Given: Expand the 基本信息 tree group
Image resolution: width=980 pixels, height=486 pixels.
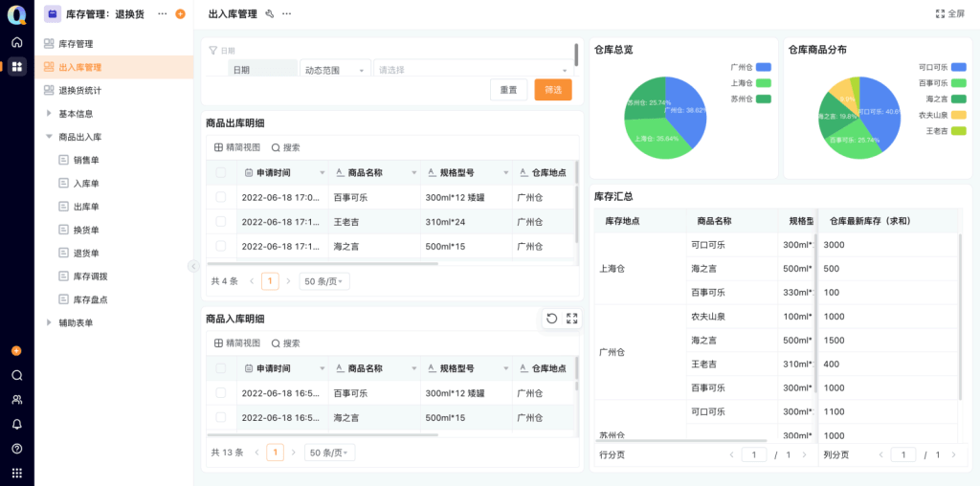Looking at the screenshot, I should (x=50, y=114).
